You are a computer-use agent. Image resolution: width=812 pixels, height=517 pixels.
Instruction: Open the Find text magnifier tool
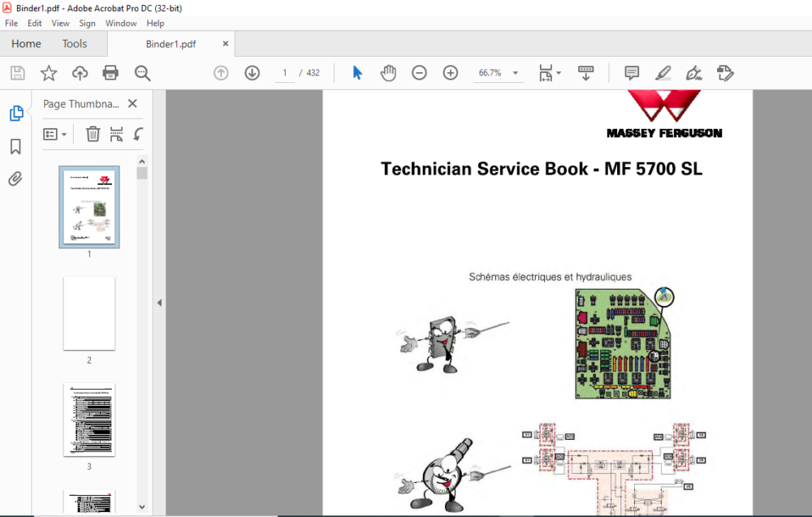pyautogui.click(x=142, y=73)
